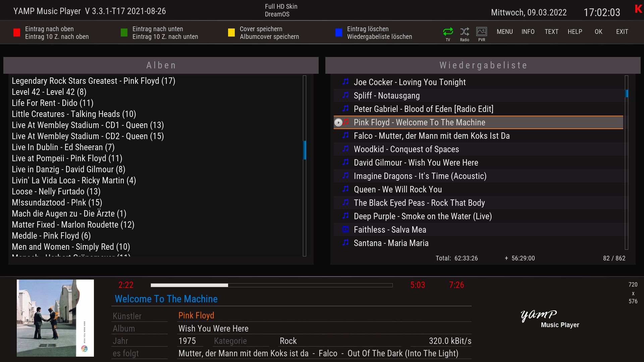Click the PVR picture icon
Viewport: 644px width, 362px height.
[482, 32]
